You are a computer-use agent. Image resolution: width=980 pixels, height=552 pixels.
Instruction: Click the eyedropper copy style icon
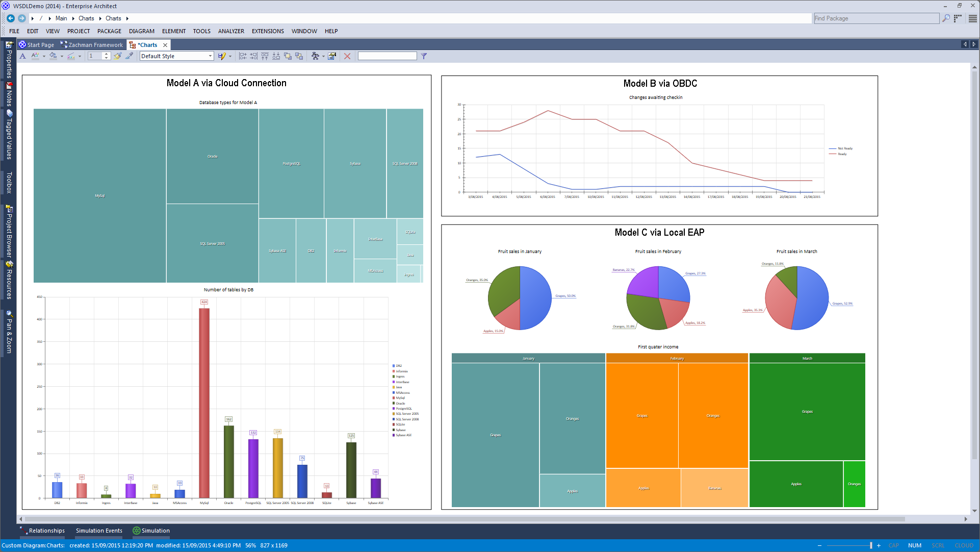click(x=130, y=56)
